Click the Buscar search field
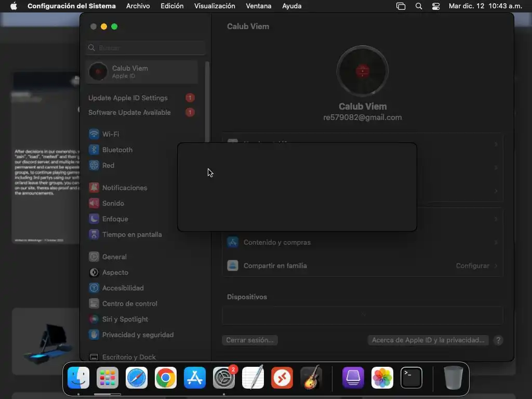The width and height of the screenshot is (532, 399). pyautogui.click(x=146, y=48)
